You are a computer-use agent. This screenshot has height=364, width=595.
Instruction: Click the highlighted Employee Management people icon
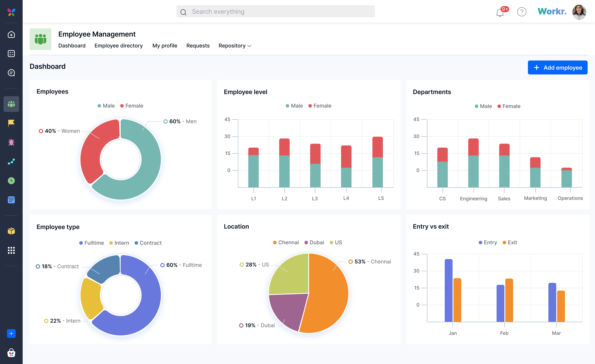[x=11, y=104]
